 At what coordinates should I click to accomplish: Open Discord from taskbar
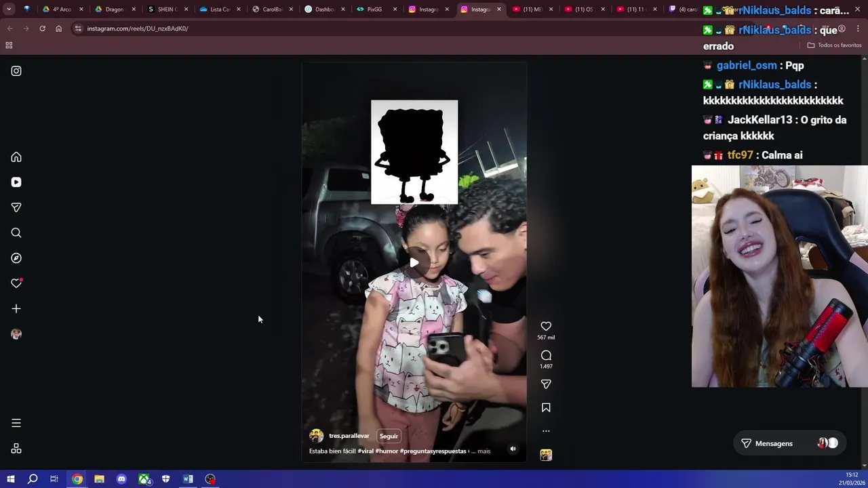coord(121,479)
